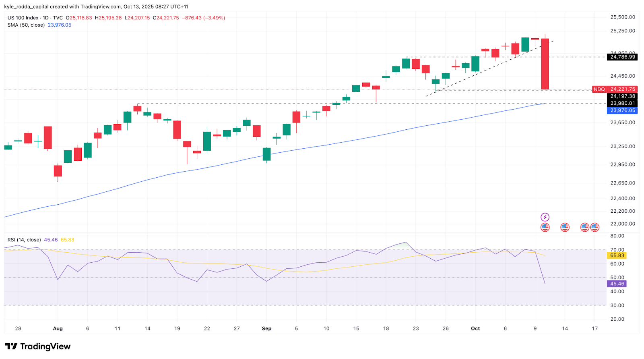Screen dimensions: 644x359
Task: Click the rightmost US flag event icon
Action: pyautogui.click(x=595, y=227)
